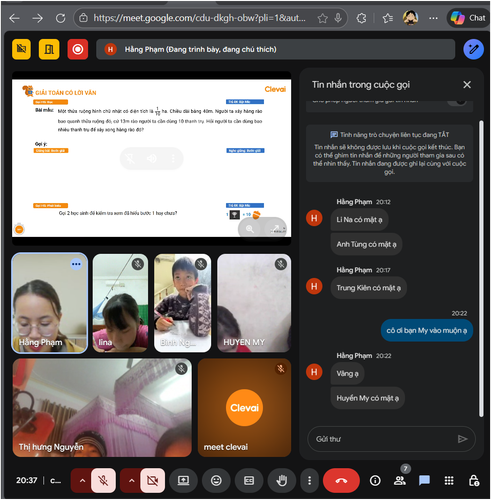The height and width of the screenshot is (500, 491).
Task: Click the microphone icon in the address bar
Action: point(338,18)
